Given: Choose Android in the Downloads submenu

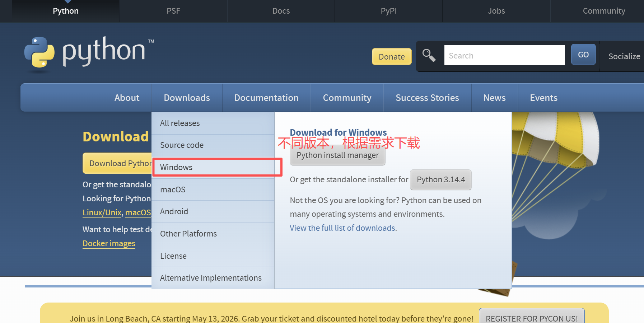Looking at the screenshot, I should [x=213, y=212].
